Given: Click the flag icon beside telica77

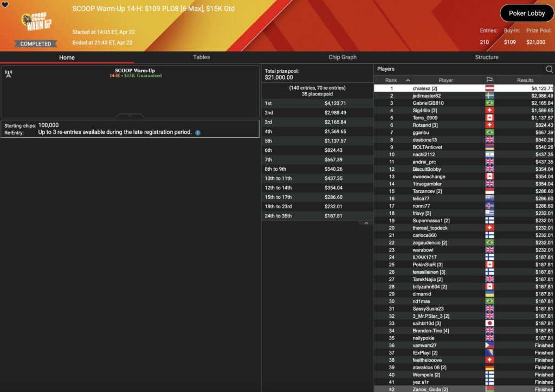Looking at the screenshot, I should click(489, 198).
